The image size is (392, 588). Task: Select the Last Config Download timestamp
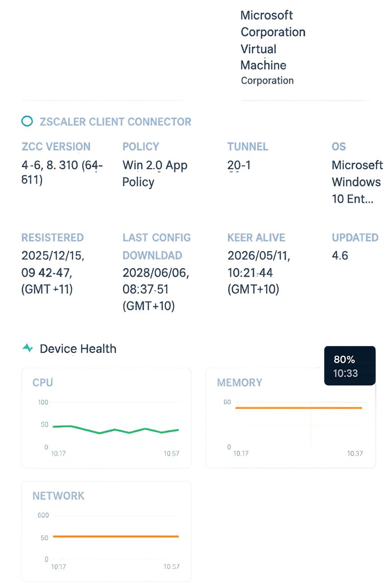click(x=156, y=289)
